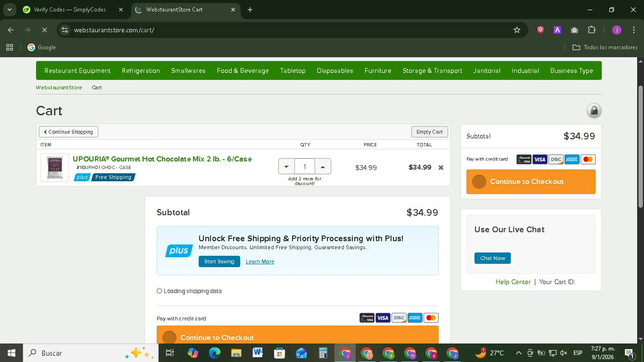Image resolution: width=644 pixels, height=362 pixels.
Task: Click WebstaurantStore breadcrumb link
Action: pos(59,88)
